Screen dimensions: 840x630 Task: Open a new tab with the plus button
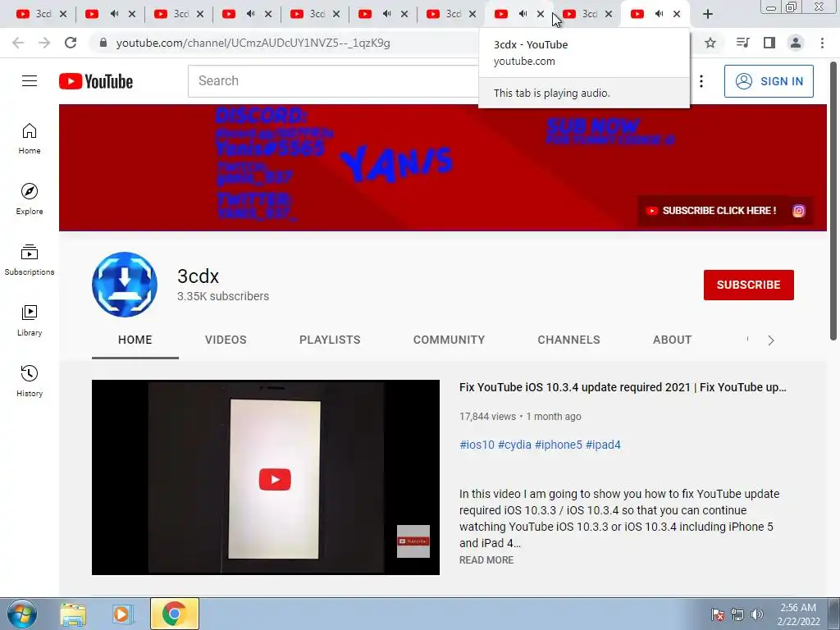click(x=708, y=14)
